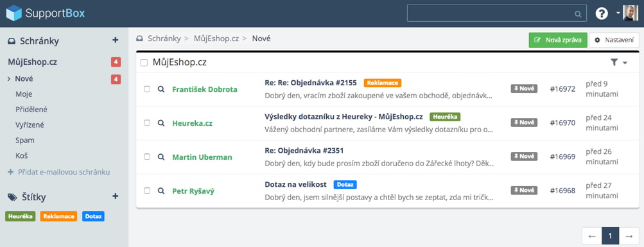Click the plus icon next to Schránky
This screenshot has height=247, width=644.
coord(116,40)
